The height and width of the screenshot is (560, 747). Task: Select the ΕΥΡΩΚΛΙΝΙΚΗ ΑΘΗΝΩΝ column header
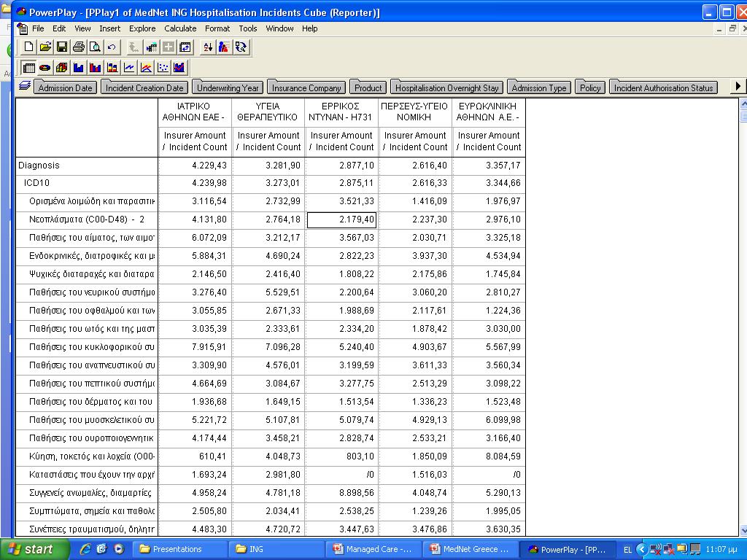tap(489, 112)
